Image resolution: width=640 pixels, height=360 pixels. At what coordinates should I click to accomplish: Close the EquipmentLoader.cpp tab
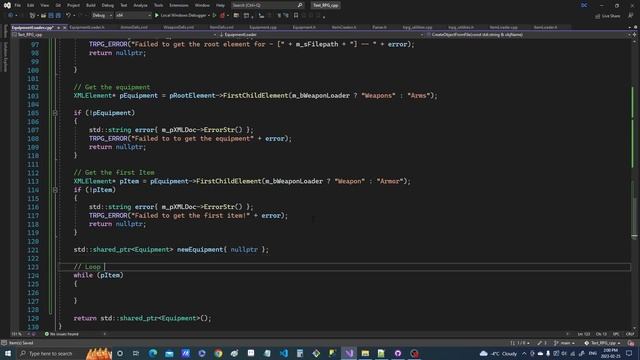64,27
